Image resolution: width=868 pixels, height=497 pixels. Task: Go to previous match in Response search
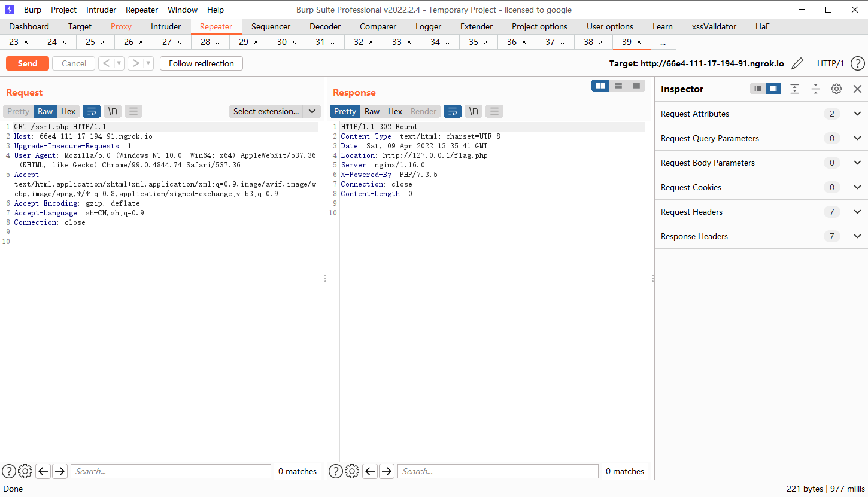click(x=370, y=471)
